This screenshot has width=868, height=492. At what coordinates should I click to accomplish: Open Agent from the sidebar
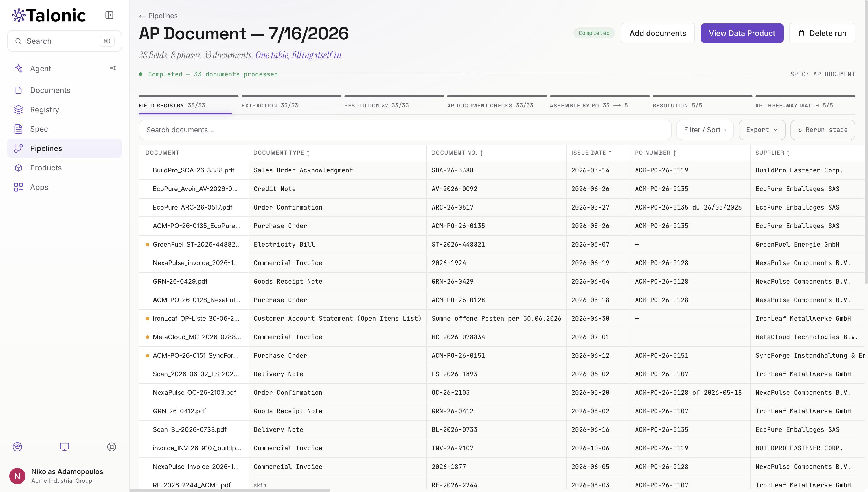coord(65,69)
